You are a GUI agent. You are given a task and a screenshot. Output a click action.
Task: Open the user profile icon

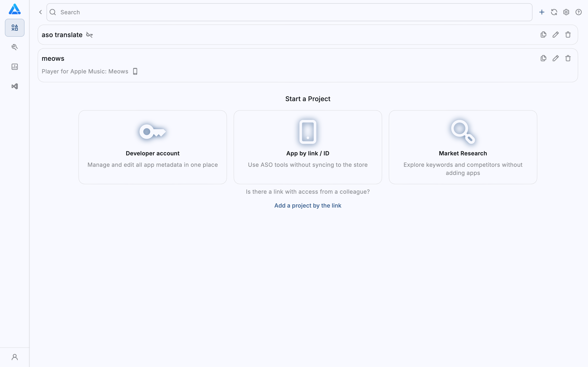(x=14, y=357)
